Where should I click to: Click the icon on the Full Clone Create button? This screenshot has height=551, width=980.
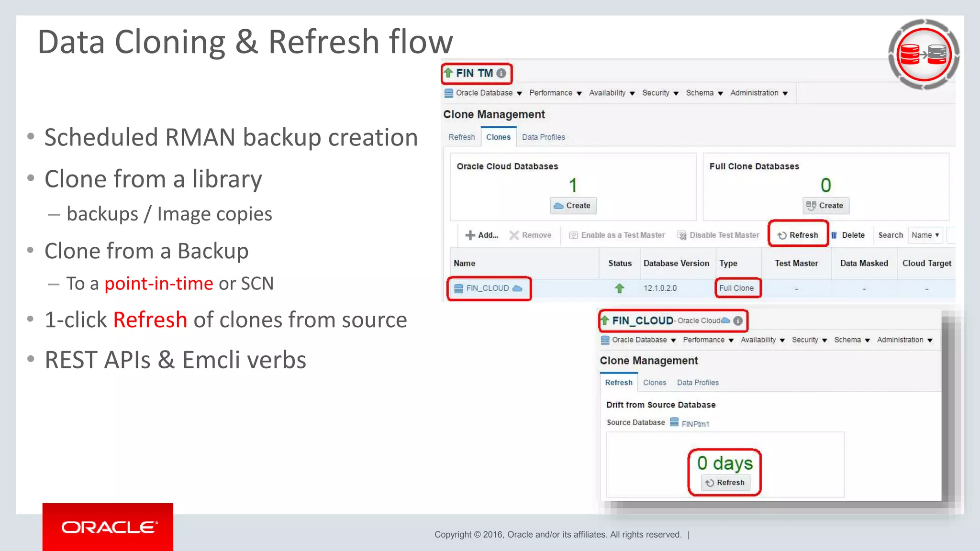coord(811,206)
